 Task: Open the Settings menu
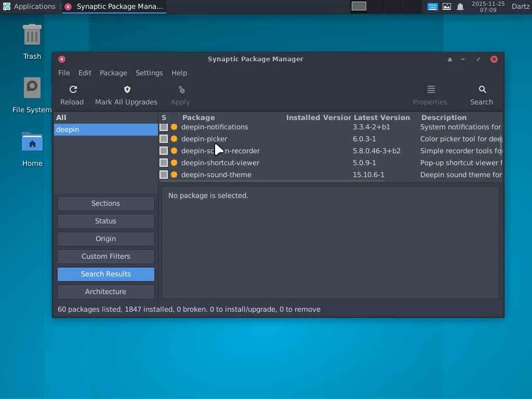click(x=149, y=73)
